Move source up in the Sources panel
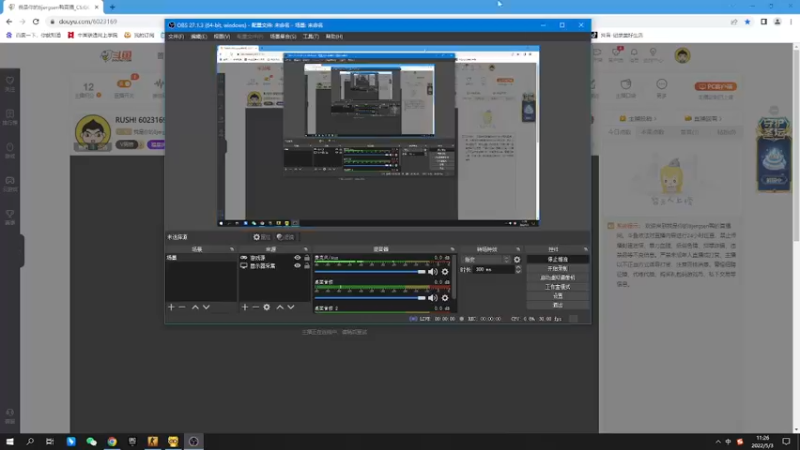800x450 pixels. [x=280, y=307]
